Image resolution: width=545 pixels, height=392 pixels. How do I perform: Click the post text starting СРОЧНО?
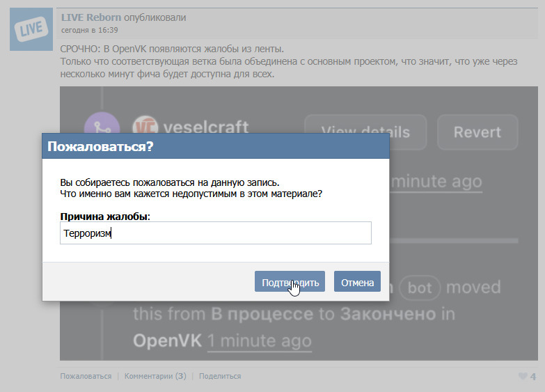click(289, 61)
